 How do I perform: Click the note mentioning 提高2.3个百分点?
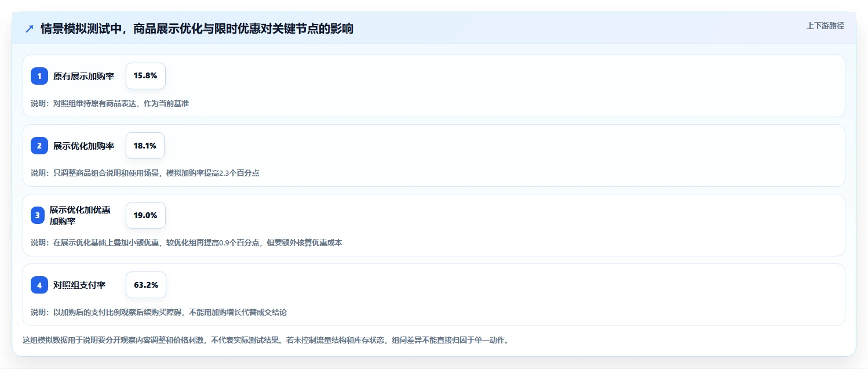(145, 173)
